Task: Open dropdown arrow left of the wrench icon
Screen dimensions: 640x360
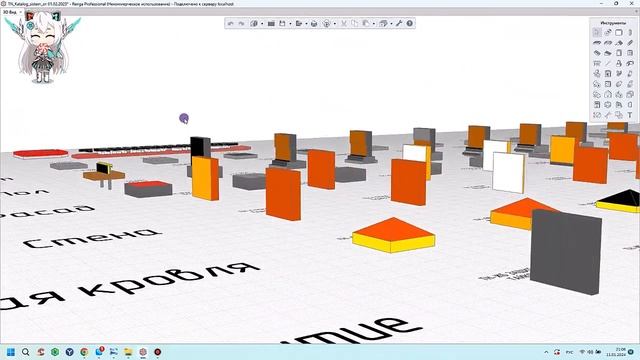Action: 391,24
